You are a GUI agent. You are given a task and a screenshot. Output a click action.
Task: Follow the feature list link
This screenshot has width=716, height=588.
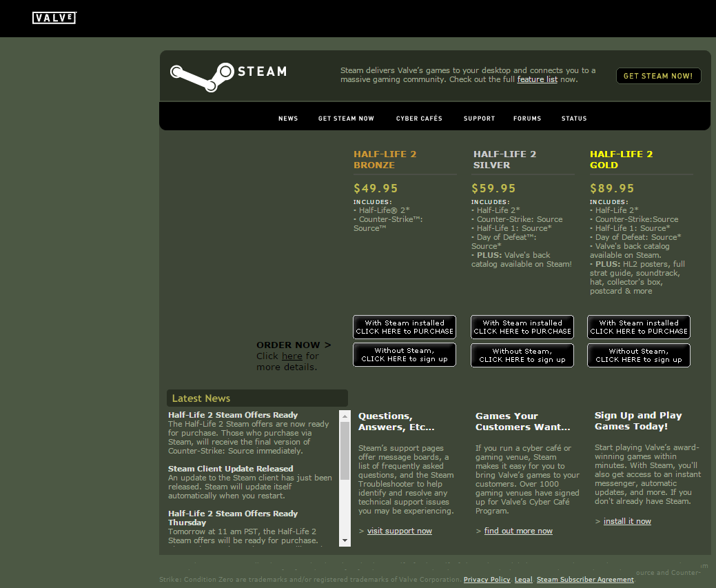(537, 80)
